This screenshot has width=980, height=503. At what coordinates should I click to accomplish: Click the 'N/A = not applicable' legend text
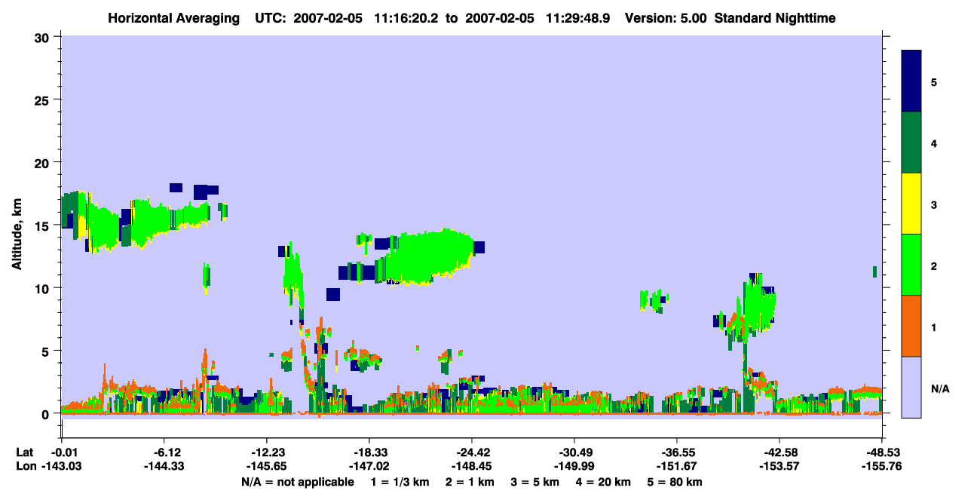pos(297,481)
